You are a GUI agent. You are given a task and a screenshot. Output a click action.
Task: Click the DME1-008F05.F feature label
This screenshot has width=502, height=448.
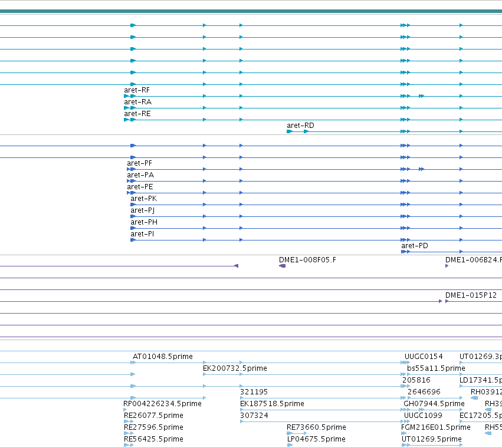[307, 260]
